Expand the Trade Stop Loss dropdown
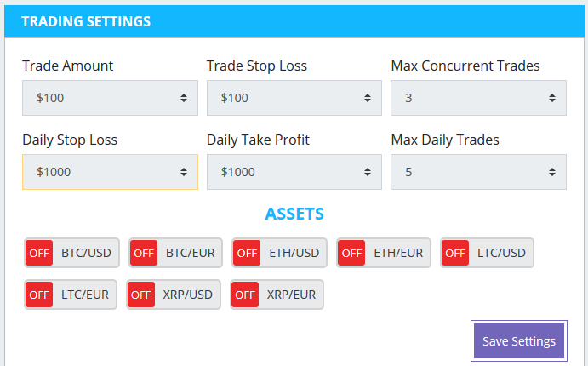This screenshot has width=588, height=366. click(x=294, y=98)
